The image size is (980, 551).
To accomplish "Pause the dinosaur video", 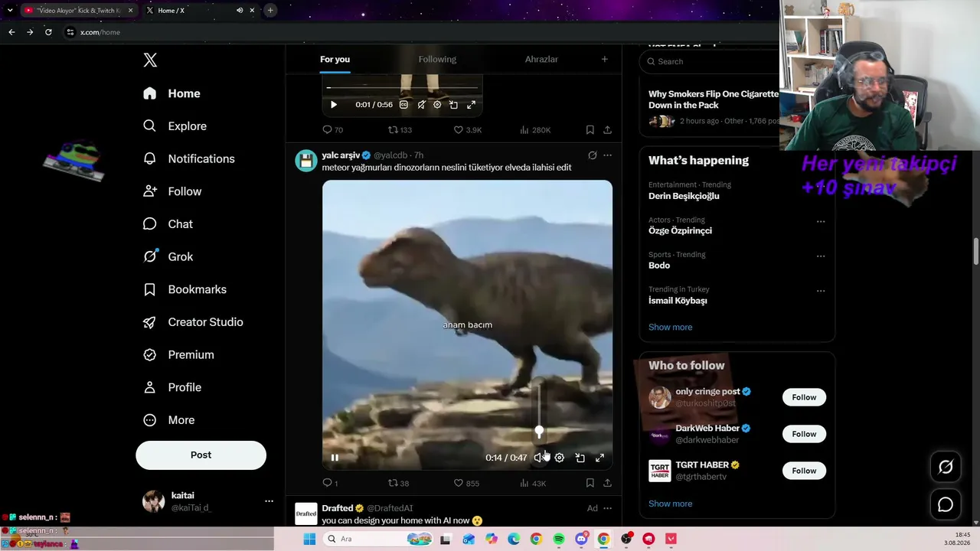I will 335,458.
